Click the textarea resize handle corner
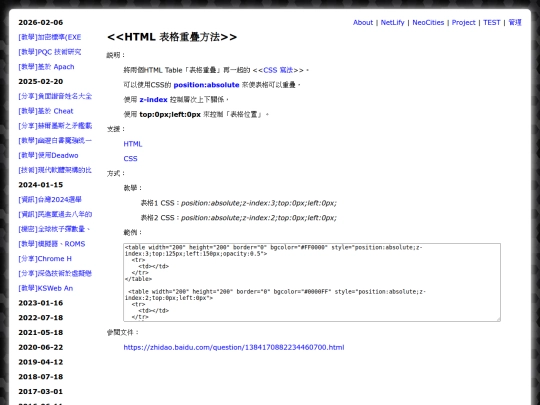 point(498,319)
